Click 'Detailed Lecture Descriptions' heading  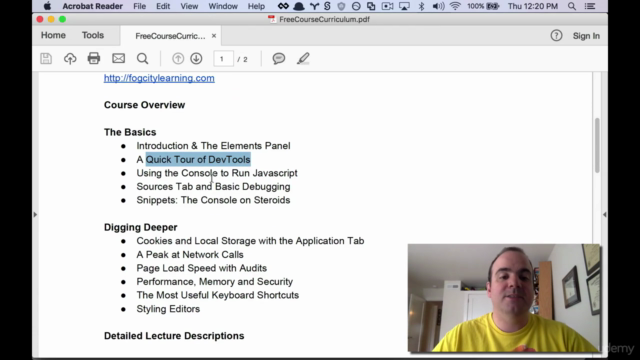pos(174,336)
